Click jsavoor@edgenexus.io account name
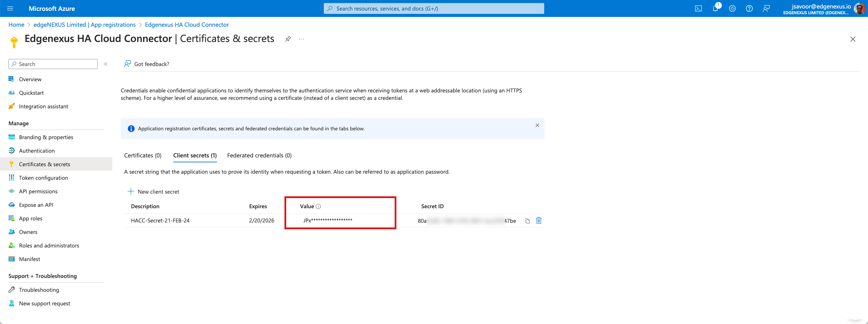This screenshot has height=324, width=868. tap(821, 6)
